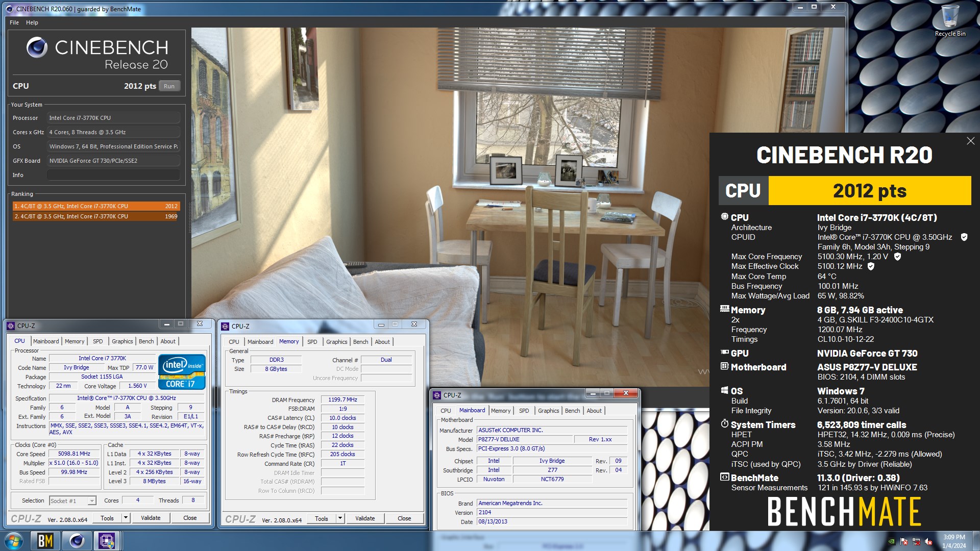The image size is (980, 551).
Task: Open the File menu in Cinebench
Action: [x=14, y=22]
